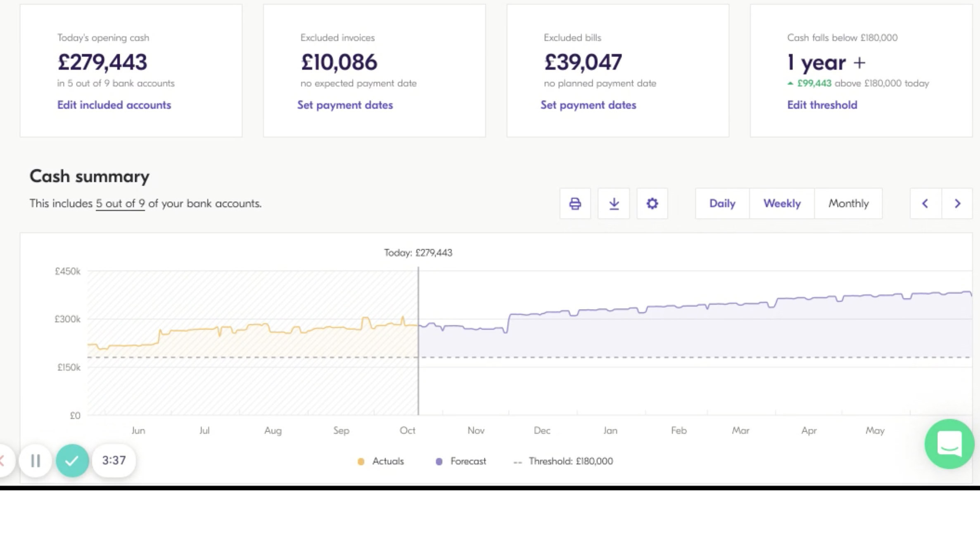Toggle the Forecast legend item
Viewport: 980px width, 551px height.
pyautogui.click(x=461, y=461)
